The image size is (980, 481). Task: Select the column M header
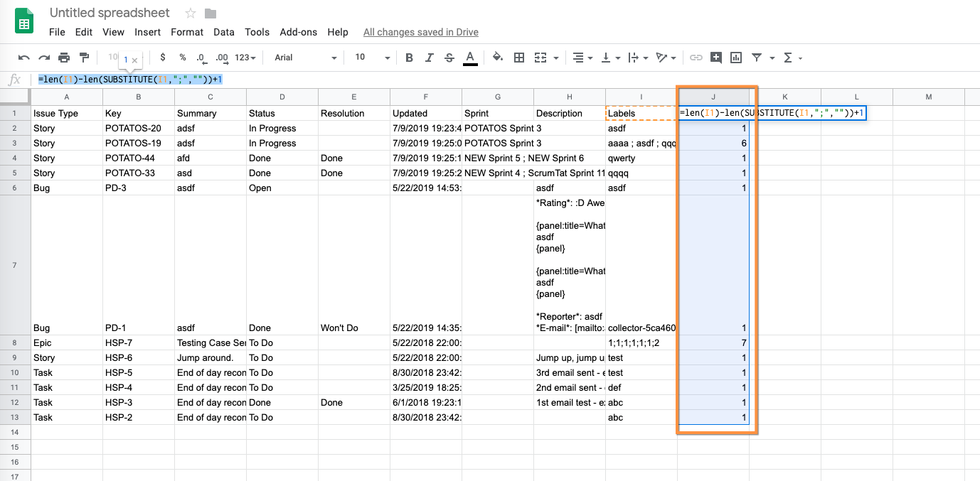(x=929, y=97)
